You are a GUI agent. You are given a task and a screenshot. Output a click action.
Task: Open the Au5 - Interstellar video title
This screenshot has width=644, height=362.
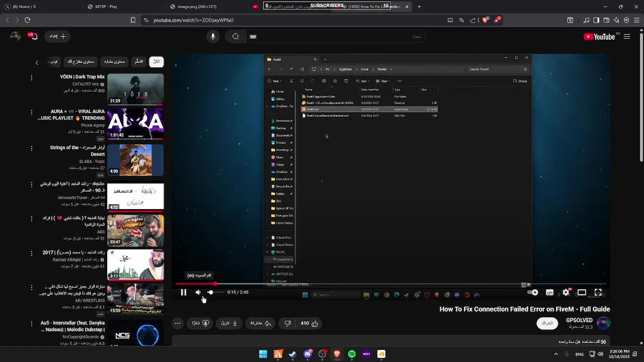click(72, 326)
